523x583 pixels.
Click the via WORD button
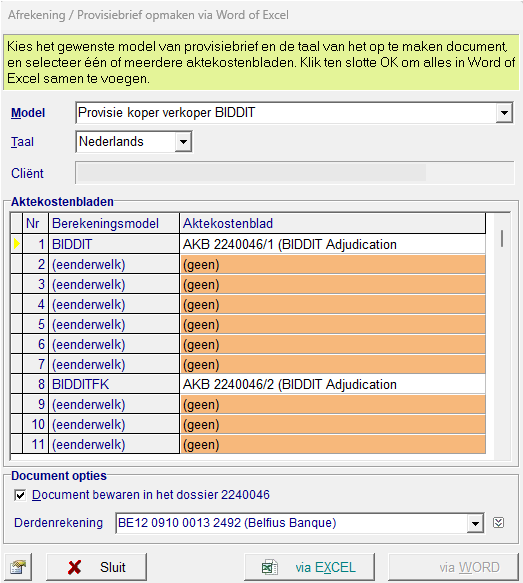click(453, 567)
